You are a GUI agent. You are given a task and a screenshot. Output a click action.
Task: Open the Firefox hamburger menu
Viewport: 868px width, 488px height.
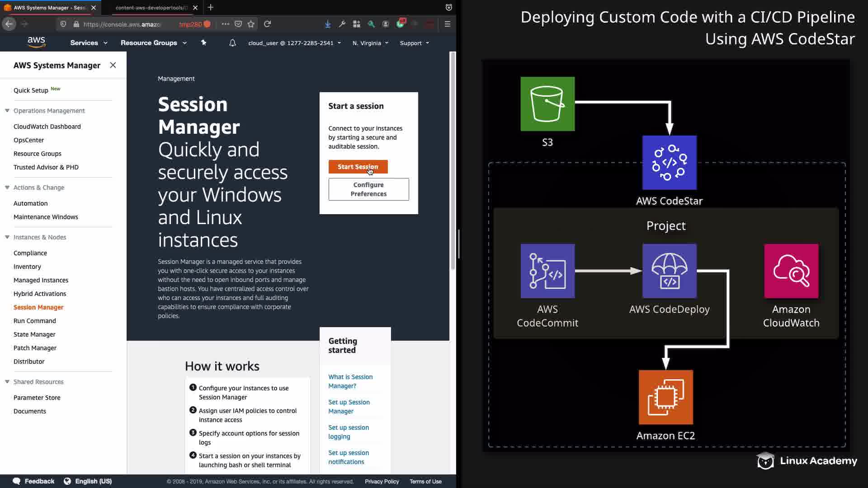pos(448,24)
